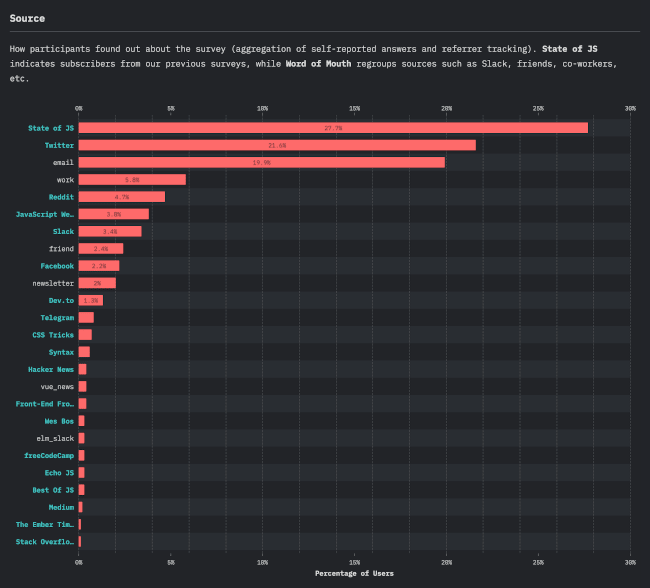Open the Front-End Fro… source link
The image size is (650, 588).
coord(45,404)
